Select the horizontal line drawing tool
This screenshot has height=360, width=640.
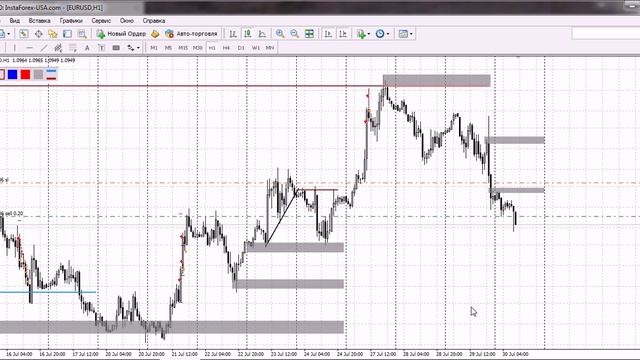point(29,48)
